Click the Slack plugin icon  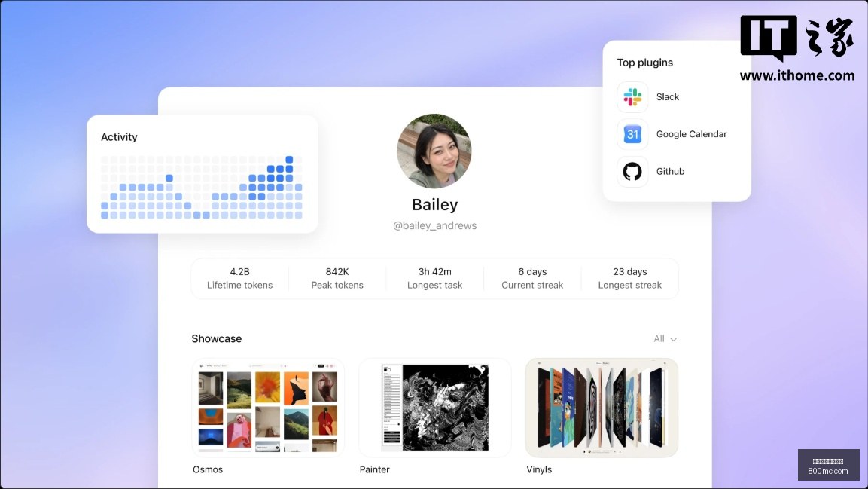[x=632, y=97]
